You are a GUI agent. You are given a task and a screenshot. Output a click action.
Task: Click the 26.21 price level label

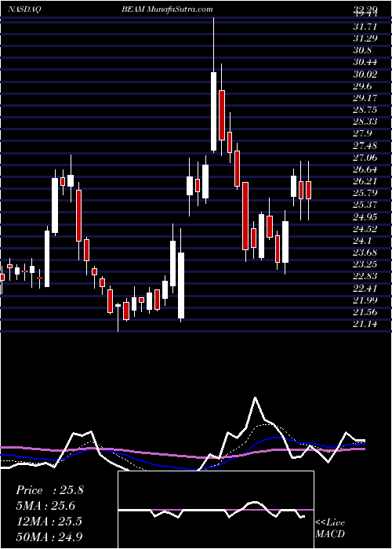click(365, 181)
